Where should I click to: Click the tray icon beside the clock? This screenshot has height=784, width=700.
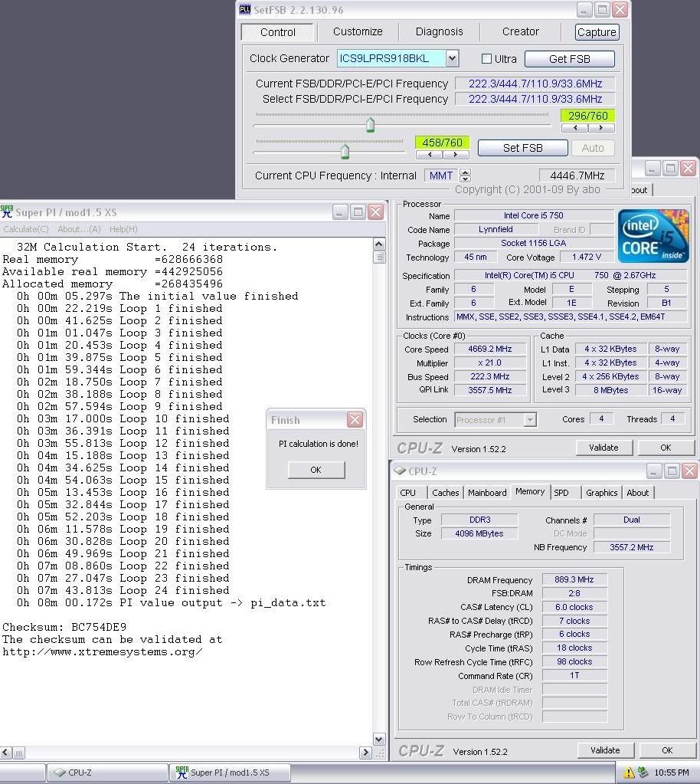pyautogui.click(x=643, y=773)
